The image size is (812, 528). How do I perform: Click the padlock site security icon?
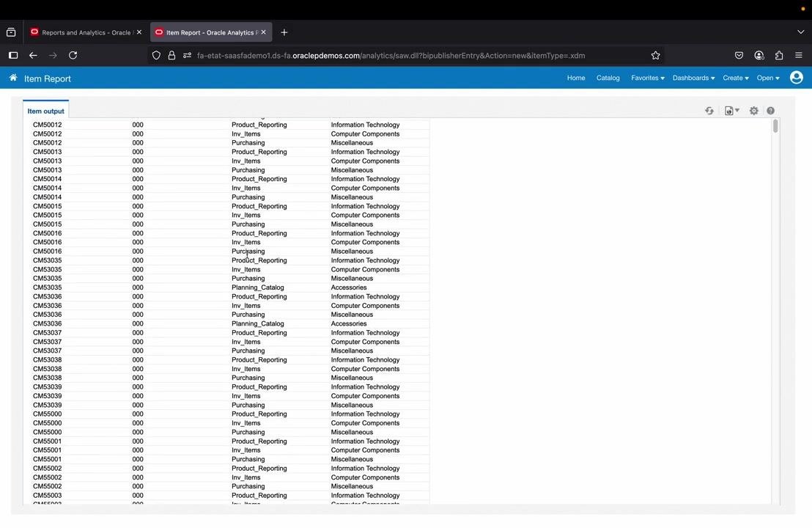click(x=171, y=56)
